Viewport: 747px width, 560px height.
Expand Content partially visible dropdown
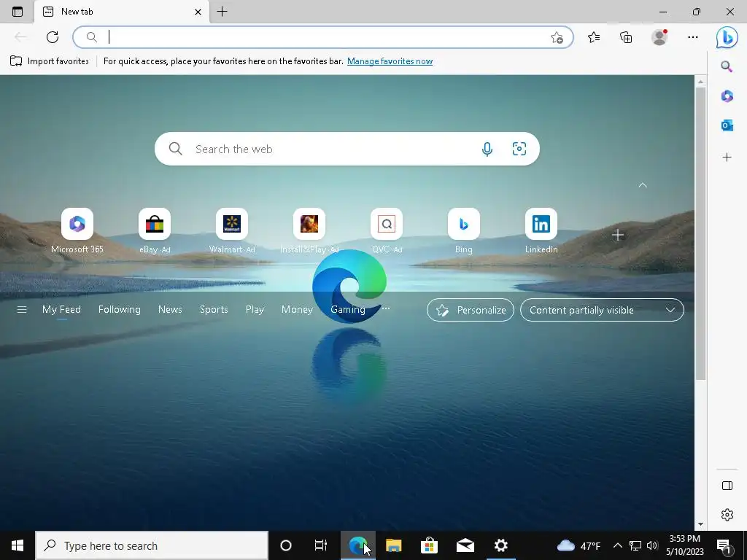coord(602,310)
